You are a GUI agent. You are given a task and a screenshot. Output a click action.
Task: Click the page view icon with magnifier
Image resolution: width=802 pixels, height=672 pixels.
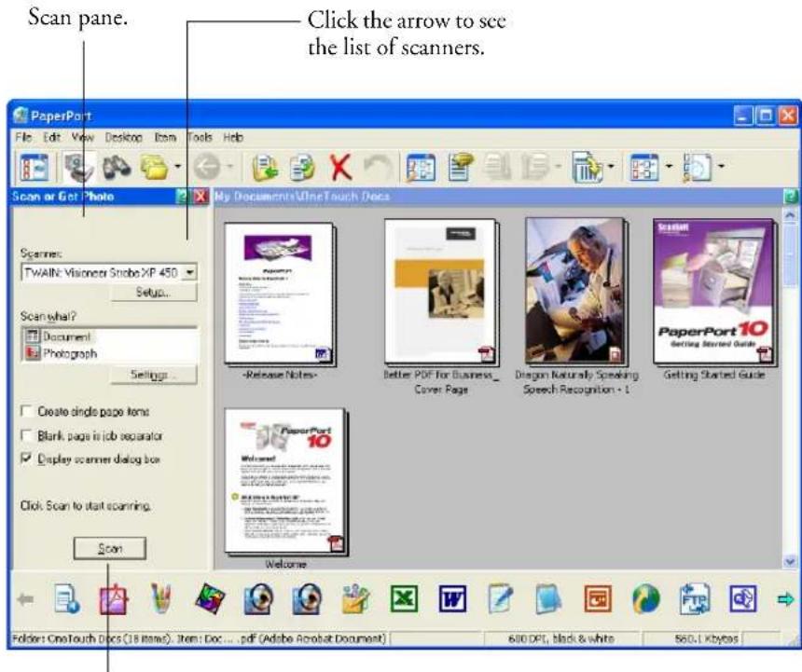tap(421, 167)
